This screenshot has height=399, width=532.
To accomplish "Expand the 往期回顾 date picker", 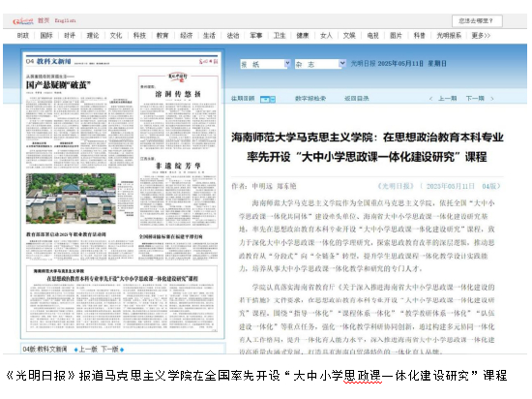I will pos(268,99).
